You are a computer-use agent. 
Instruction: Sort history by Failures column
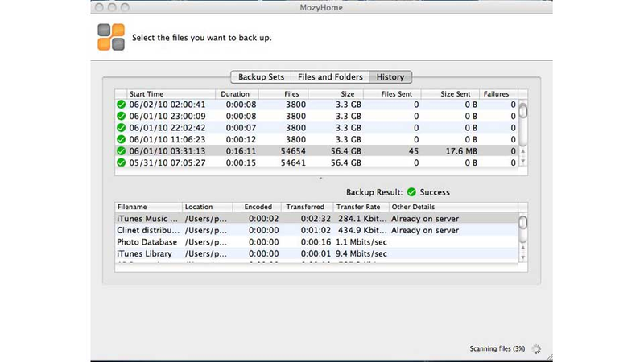coord(498,94)
